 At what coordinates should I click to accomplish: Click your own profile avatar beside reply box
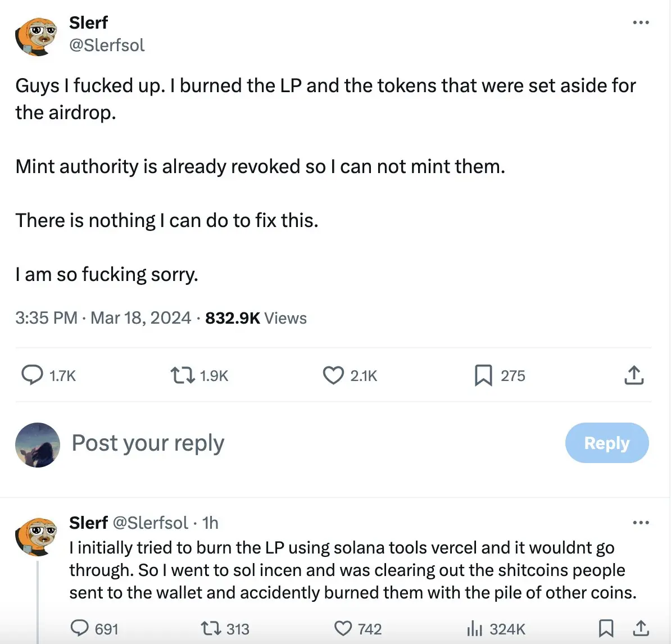point(37,445)
